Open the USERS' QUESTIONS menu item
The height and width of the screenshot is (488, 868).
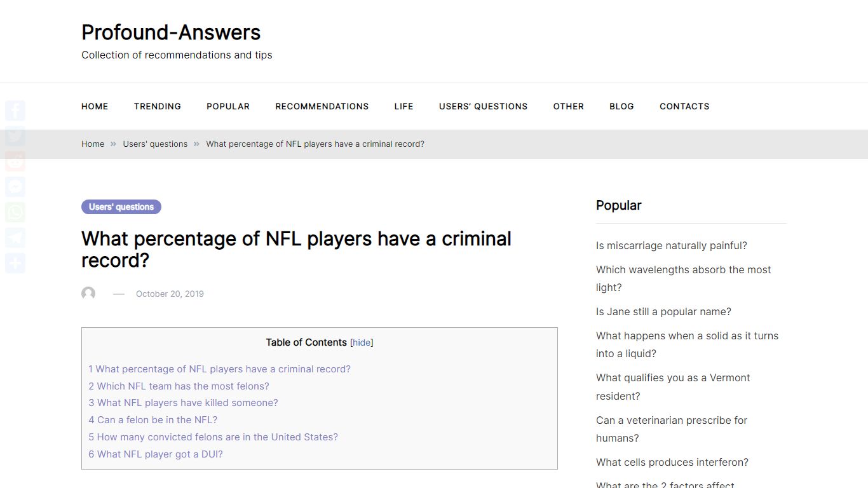pos(484,106)
